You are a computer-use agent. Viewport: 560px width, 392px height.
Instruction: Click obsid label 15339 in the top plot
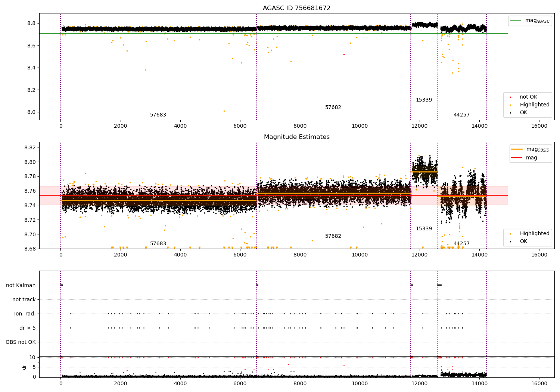(x=424, y=100)
